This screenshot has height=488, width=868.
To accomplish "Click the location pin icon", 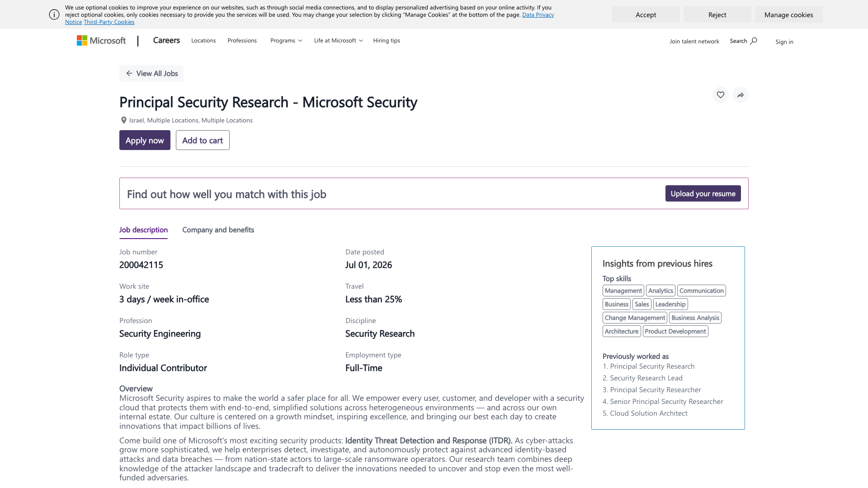I will 123,120.
